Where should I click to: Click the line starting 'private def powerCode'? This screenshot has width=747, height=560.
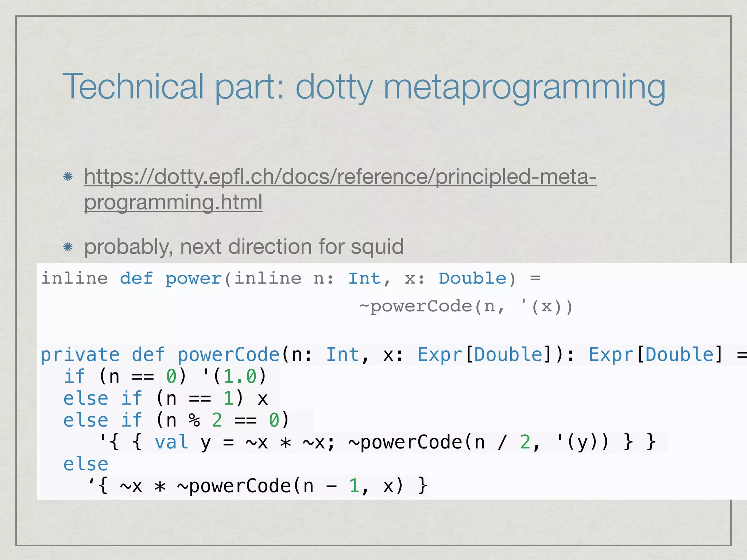394,355
